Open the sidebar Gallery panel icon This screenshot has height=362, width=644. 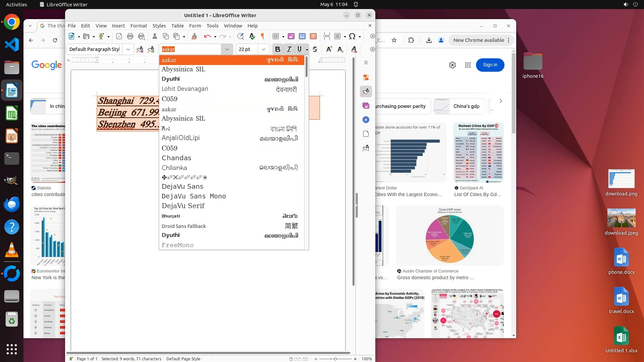tap(366, 106)
